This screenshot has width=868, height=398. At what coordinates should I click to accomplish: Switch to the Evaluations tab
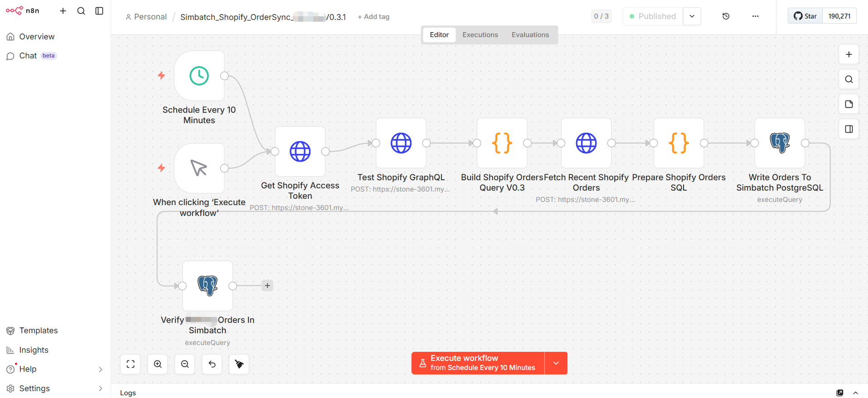[x=530, y=35]
